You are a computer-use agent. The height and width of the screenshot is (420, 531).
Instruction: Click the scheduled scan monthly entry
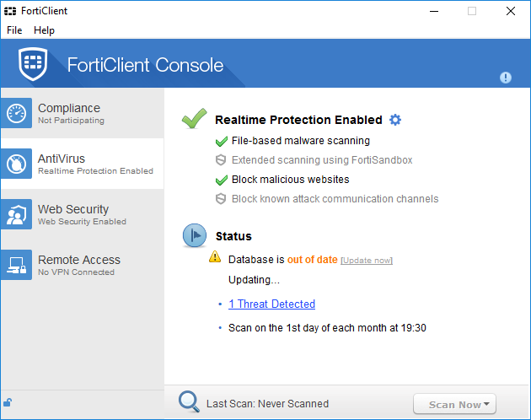[327, 328]
